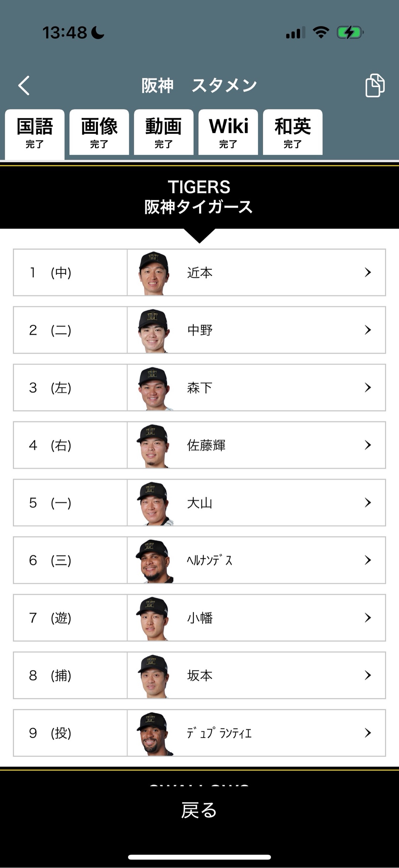399x868 pixels.
Task: Open the Wiki tab
Action: click(228, 132)
